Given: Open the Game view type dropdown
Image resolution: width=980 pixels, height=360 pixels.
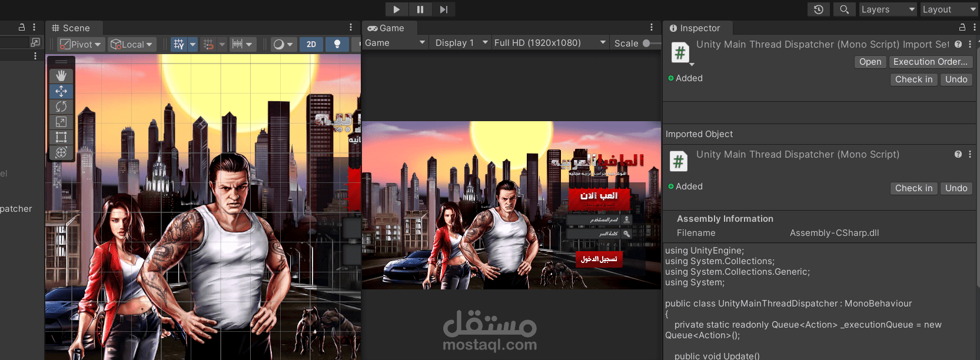Looking at the screenshot, I should 395,43.
